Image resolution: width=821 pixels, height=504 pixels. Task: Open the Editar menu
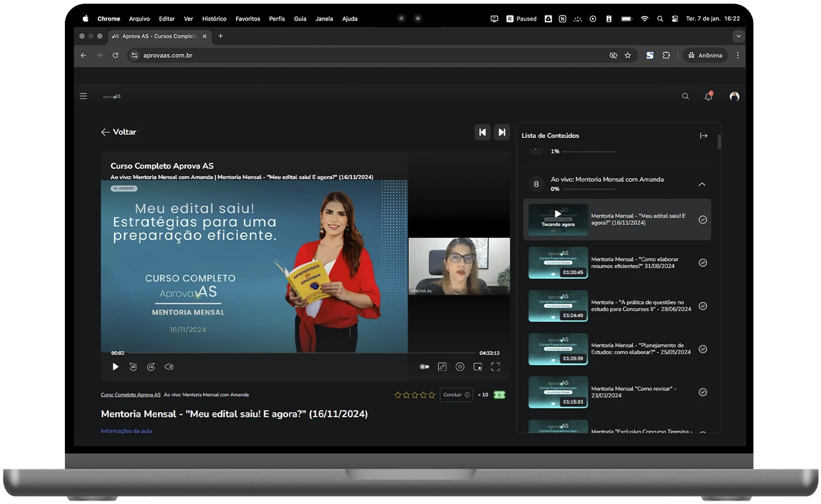[166, 19]
